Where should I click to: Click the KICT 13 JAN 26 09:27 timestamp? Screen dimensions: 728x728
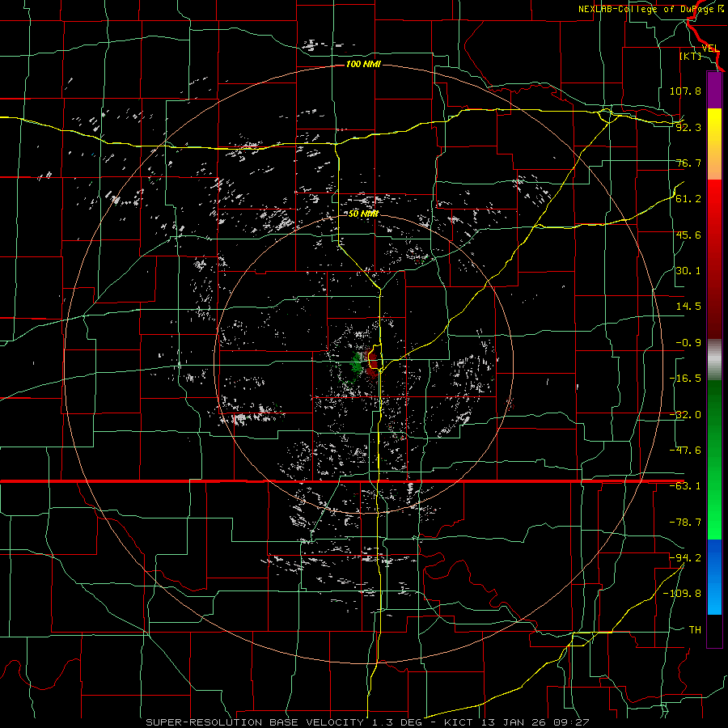pos(517,722)
